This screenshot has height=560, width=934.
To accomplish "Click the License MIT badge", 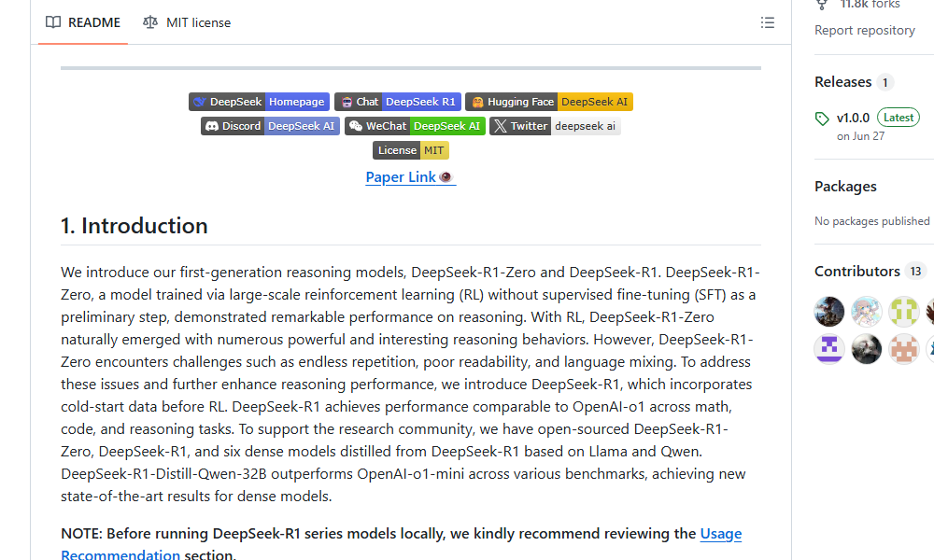I will pos(410,149).
